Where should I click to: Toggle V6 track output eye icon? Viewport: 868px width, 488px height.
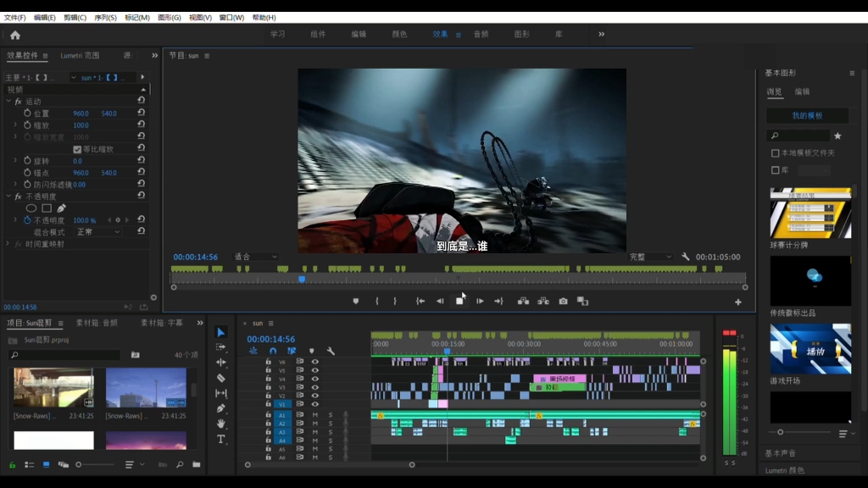[314, 362]
